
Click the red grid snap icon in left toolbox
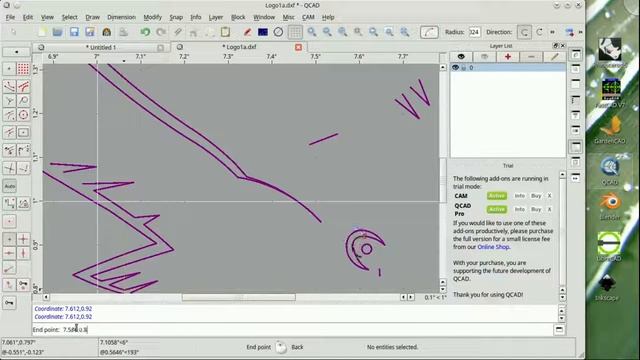(23, 69)
